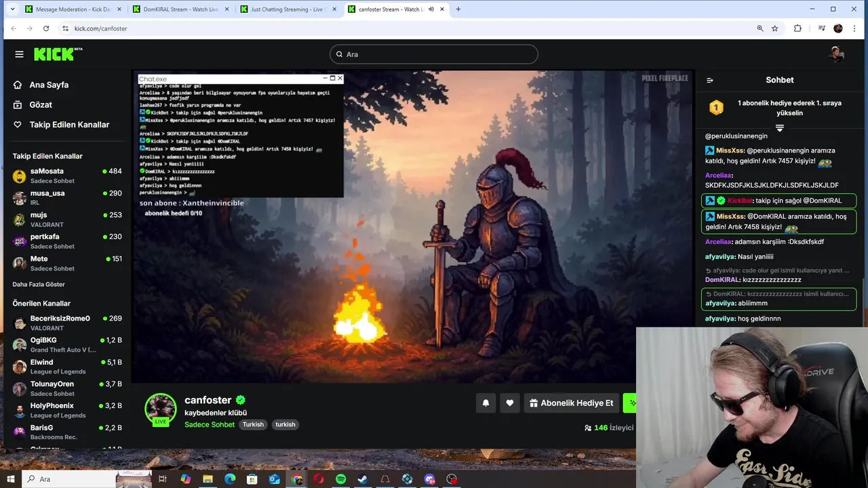Mute the canfoster tab audio icon
868x488 pixels.
tap(431, 9)
